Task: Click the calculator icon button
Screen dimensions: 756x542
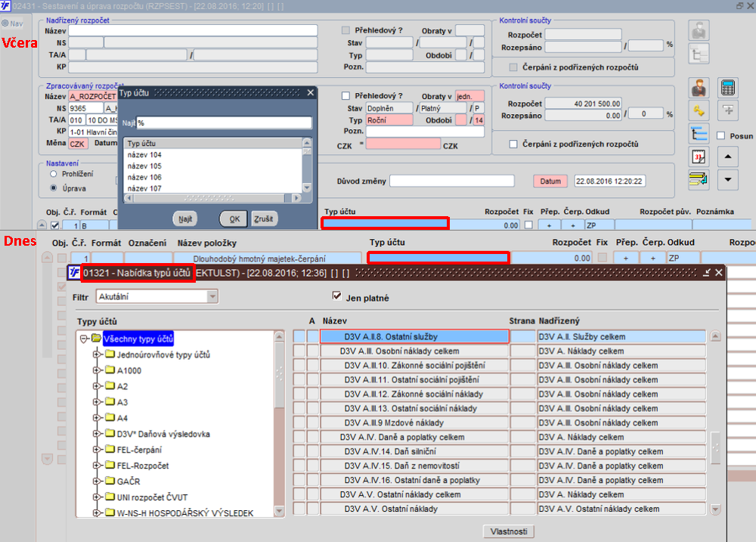Action: pyautogui.click(x=727, y=88)
